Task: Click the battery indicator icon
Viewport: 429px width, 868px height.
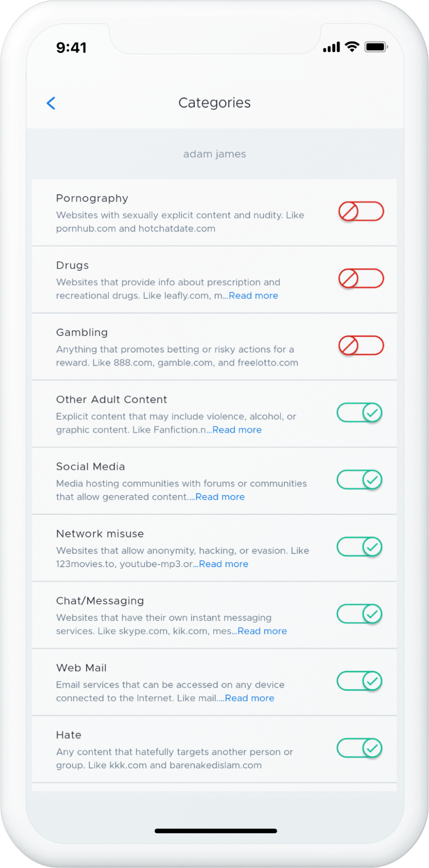Action: pyautogui.click(x=376, y=47)
